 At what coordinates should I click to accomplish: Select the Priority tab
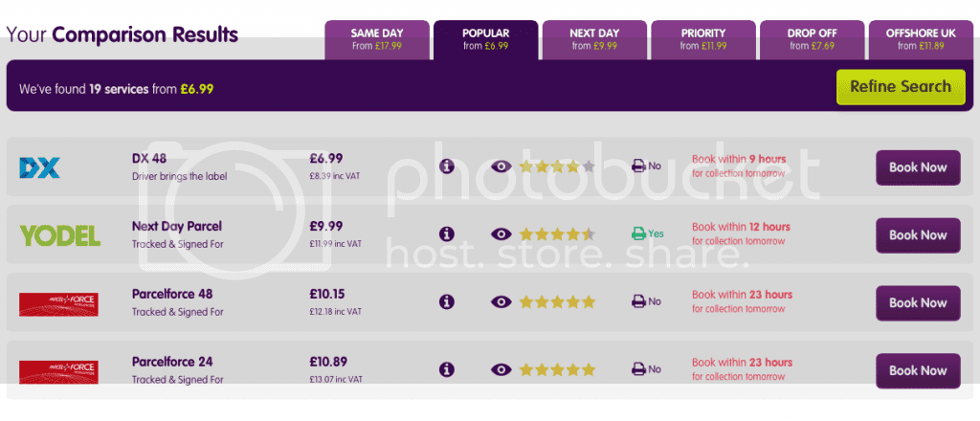coord(703,39)
